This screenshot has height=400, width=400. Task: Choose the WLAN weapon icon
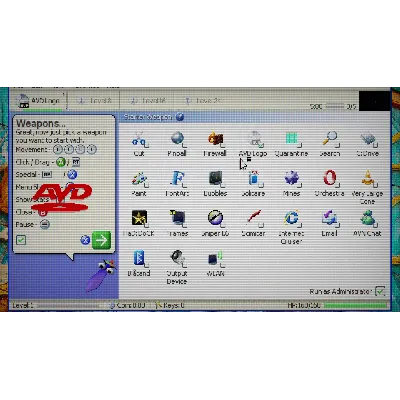coord(215,259)
